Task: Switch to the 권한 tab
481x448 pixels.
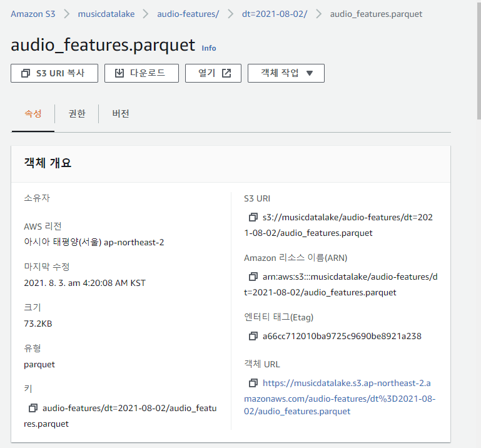Action: (x=77, y=114)
